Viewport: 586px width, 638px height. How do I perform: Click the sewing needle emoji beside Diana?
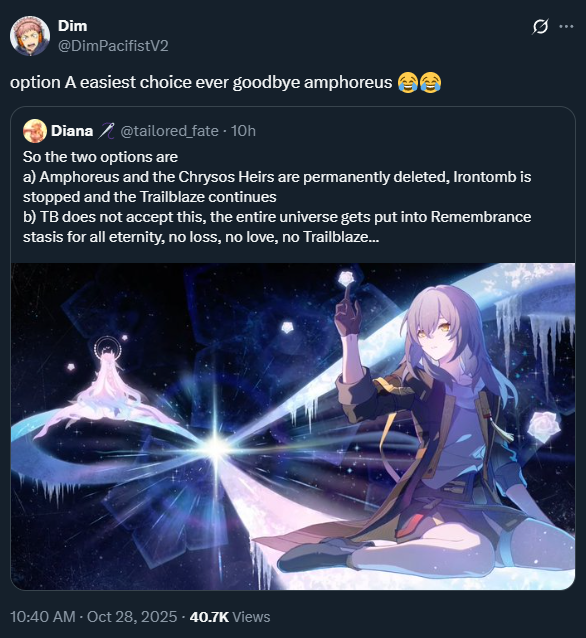click(107, 131)
